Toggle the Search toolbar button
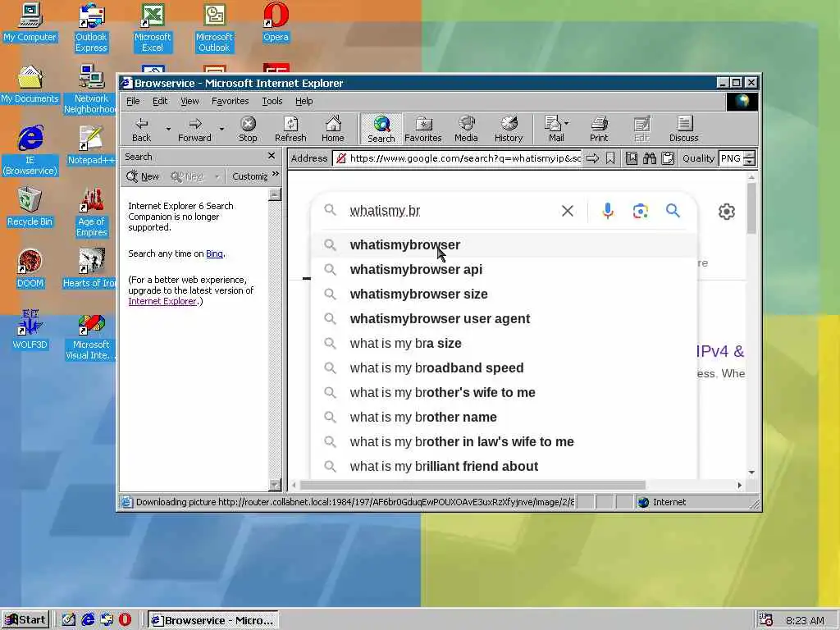This screenshot has height=630, width=840. coord(381,129)
